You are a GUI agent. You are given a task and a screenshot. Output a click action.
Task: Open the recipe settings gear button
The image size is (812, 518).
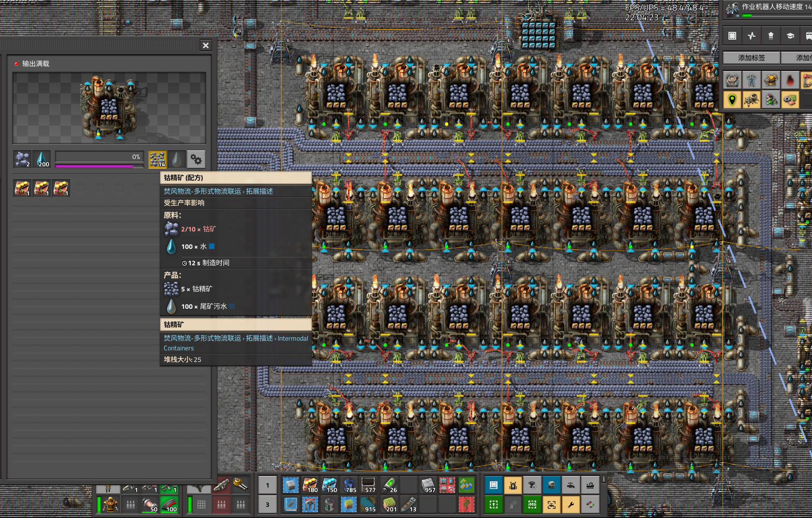point(196,159)
